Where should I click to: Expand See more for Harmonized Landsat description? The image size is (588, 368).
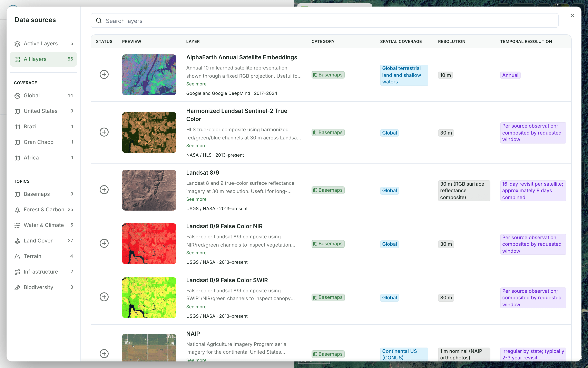(x=196, y=146)
